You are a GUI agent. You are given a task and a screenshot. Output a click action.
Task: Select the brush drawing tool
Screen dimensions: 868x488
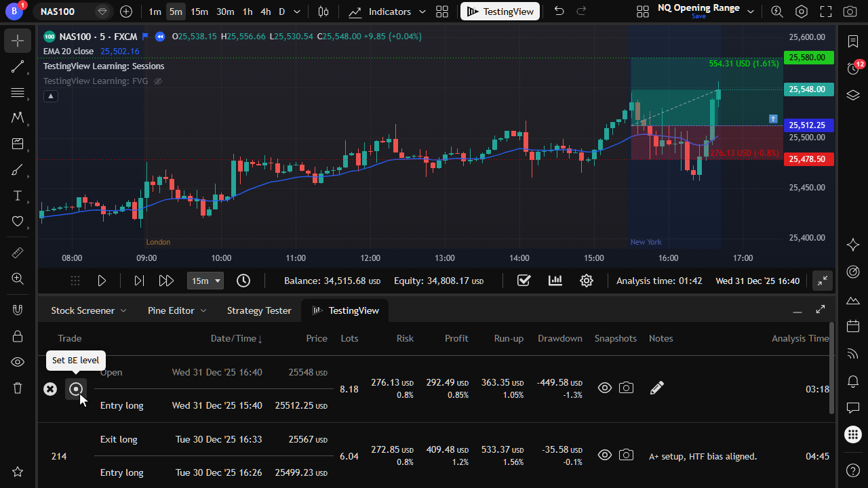(18, 169)
